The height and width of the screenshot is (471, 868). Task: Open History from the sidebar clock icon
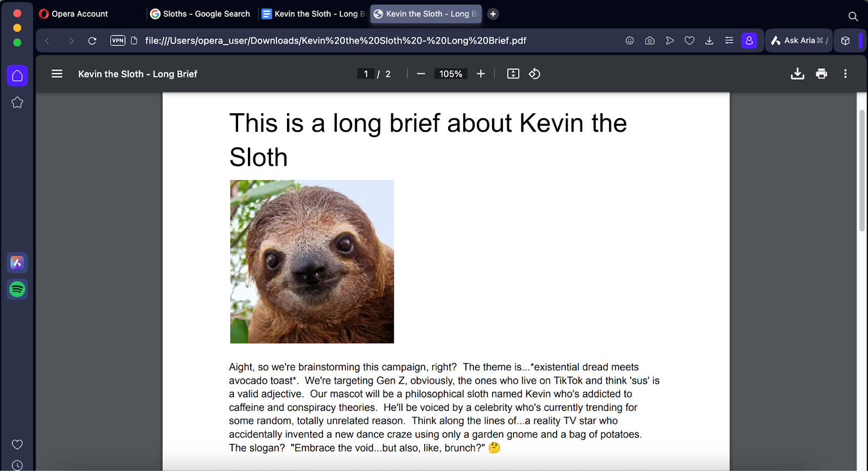click(17, 466)
